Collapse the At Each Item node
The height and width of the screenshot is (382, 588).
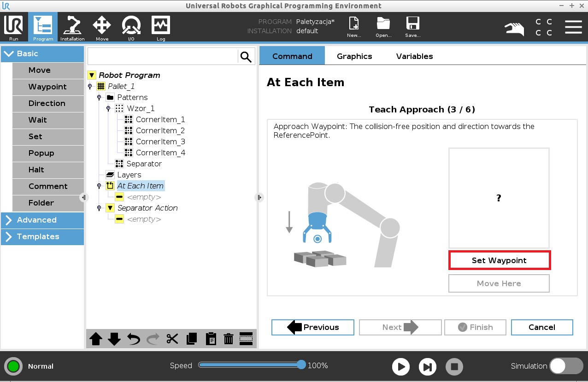pyautogui.click(x=99, y=186)
